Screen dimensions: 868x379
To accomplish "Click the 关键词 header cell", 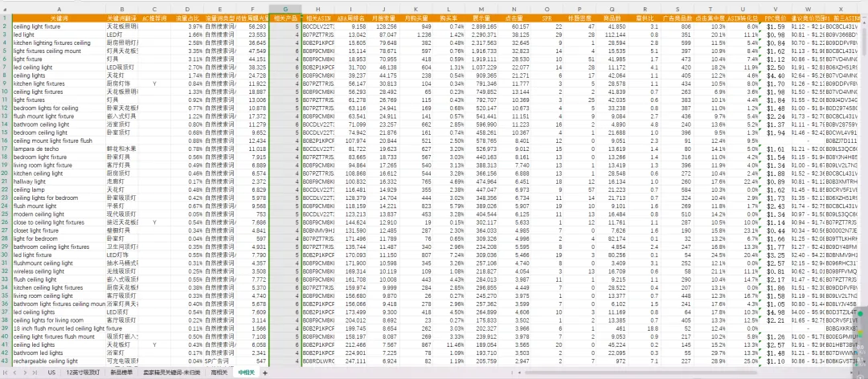I will coord(59,18).
